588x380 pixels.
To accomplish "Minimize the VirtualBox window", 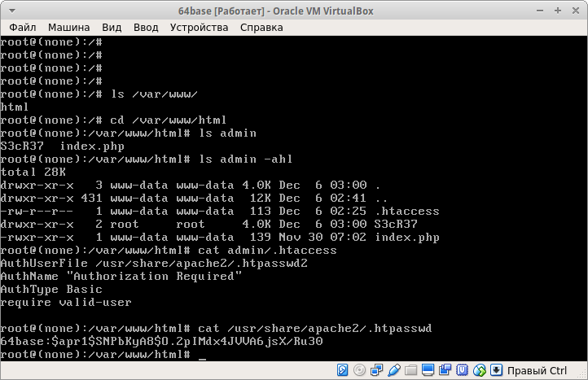I will point(540,11).
